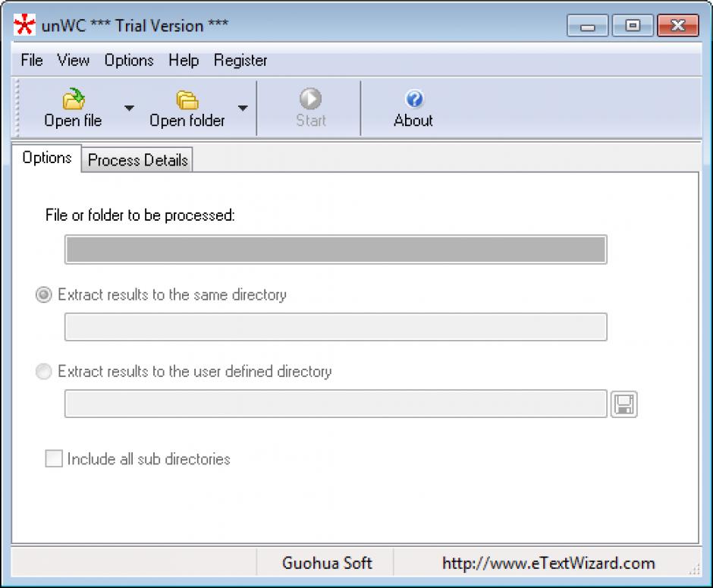Click the file or folder path field

click(335, 250)
